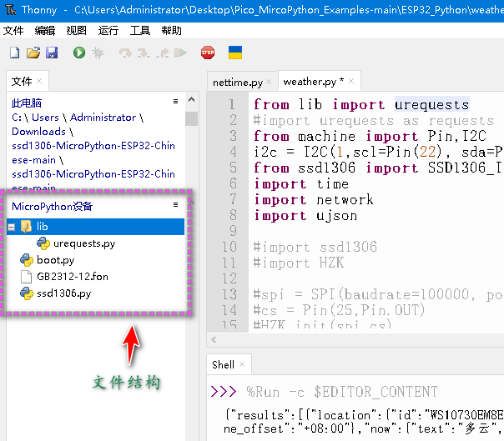Click line number 10 in the gutter

(229, 247)
